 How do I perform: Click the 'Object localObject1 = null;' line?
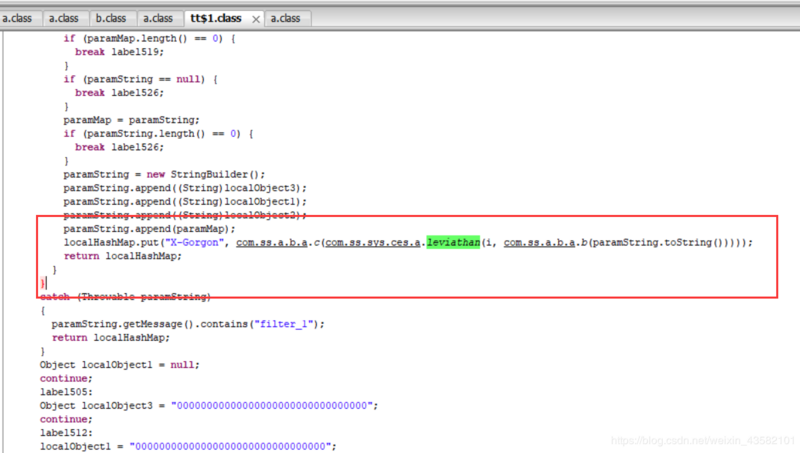(120, 365)
